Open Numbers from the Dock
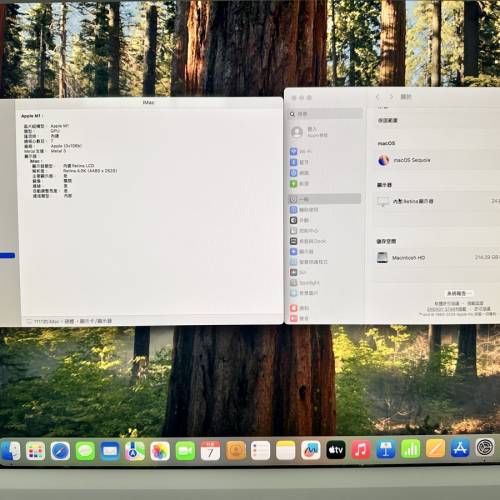This screenshot has width=500, height=500. coord(411,449)
